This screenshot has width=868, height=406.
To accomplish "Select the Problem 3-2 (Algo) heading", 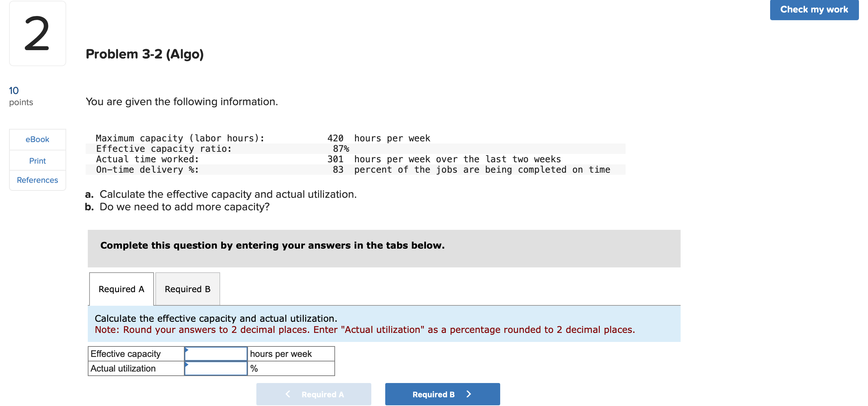I will [144, 54].
